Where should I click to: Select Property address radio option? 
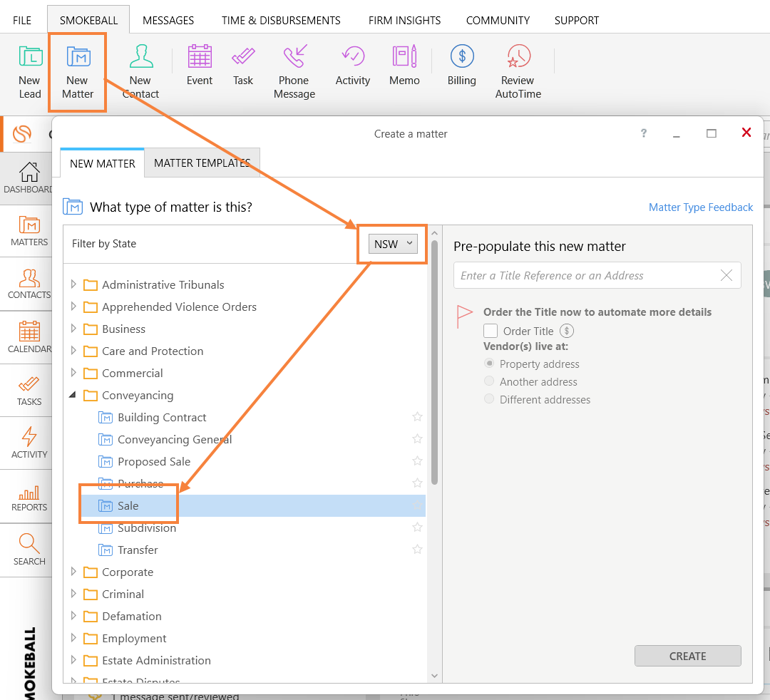point(489,364)
